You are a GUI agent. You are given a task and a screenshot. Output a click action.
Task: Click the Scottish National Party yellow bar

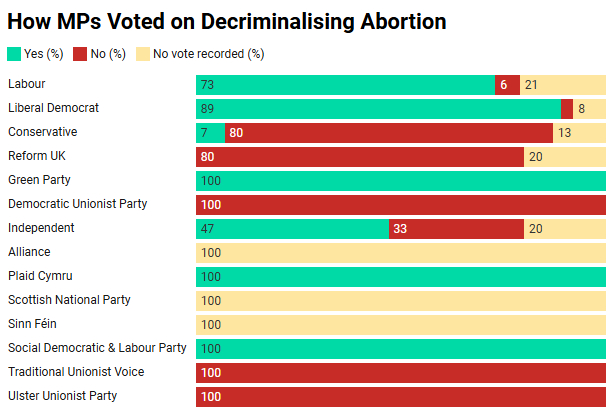(400, 301)
